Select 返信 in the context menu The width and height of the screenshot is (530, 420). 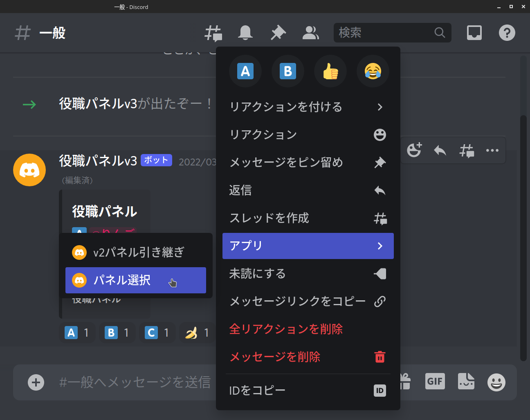tap(308, 190)
